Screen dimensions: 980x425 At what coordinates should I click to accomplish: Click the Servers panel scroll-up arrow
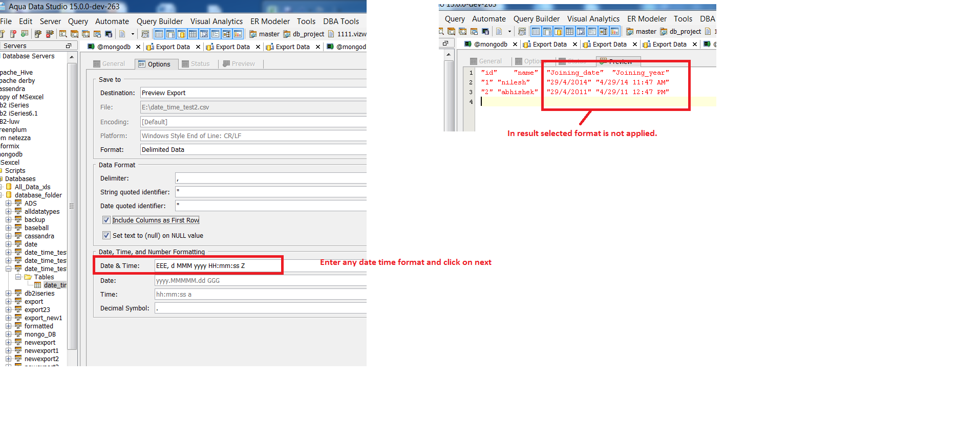pyautogui.click(x=72, y=57)
